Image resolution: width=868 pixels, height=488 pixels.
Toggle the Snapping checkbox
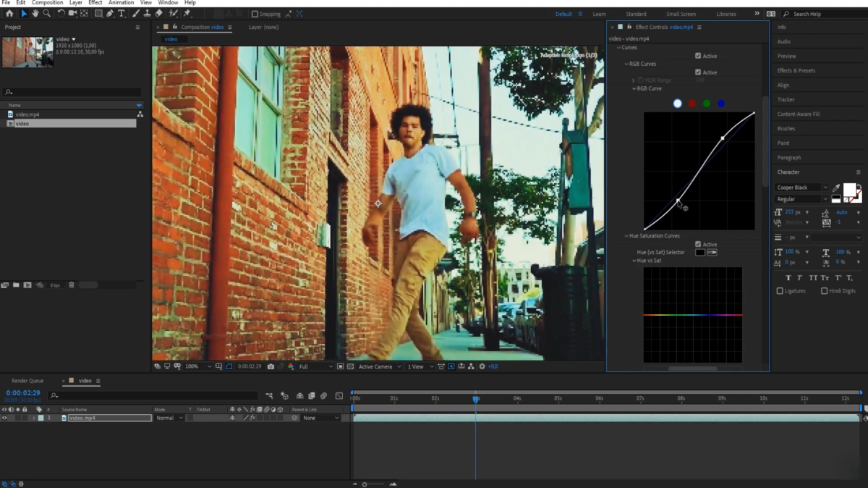point(255,14)
